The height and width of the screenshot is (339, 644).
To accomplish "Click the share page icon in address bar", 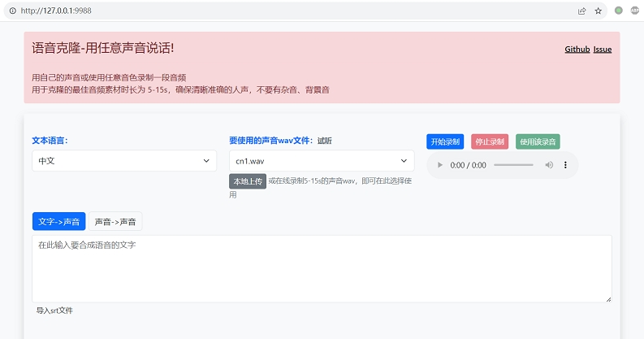I will (x=581, y=11).
